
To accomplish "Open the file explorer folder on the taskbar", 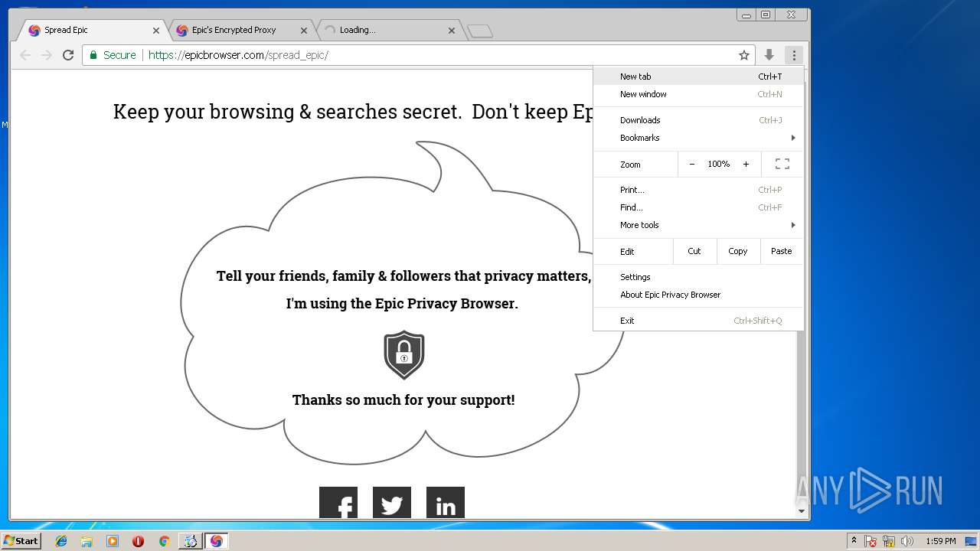I will 87,541.
